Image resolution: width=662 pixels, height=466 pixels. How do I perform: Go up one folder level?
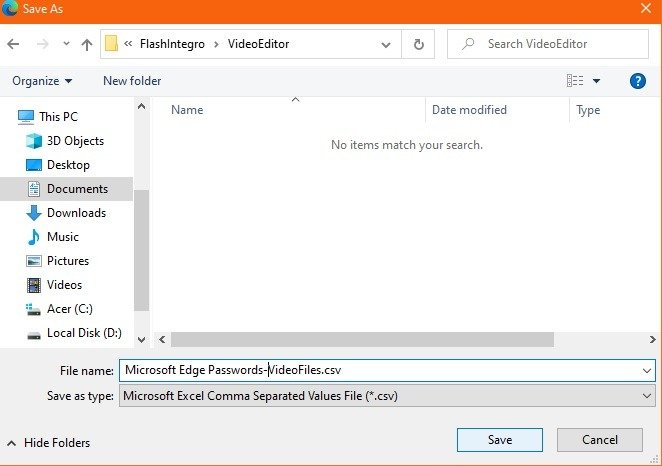pos(87,44)
